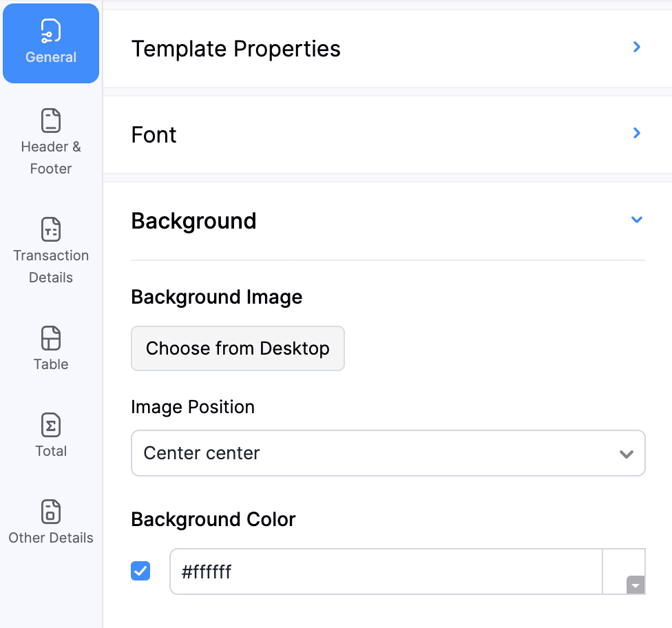
Task: Click the #ffffff hex color field
Action: [386, 572]
